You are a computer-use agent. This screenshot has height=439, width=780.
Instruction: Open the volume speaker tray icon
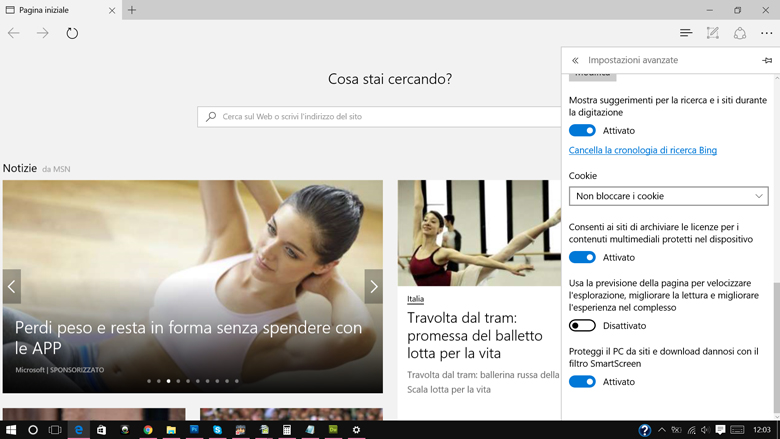click(x=705, y=430)
